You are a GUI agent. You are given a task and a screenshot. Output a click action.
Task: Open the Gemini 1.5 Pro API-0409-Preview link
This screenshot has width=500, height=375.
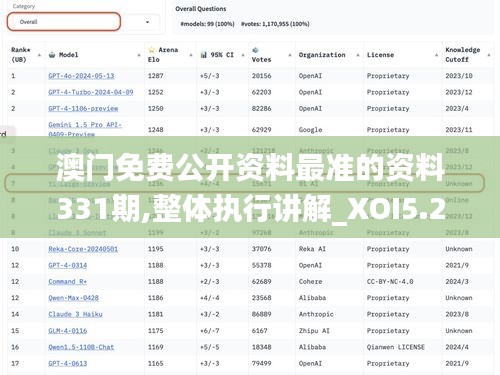coord(85,129)
